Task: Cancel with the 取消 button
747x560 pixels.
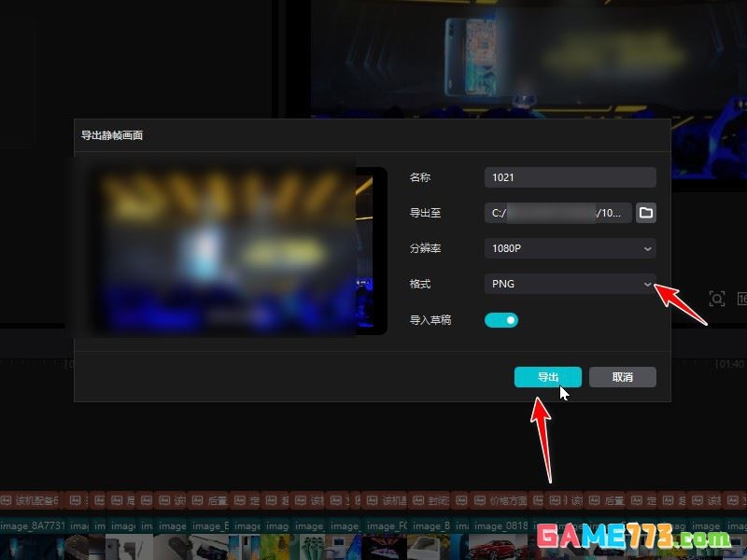Action: coord(622,377)
